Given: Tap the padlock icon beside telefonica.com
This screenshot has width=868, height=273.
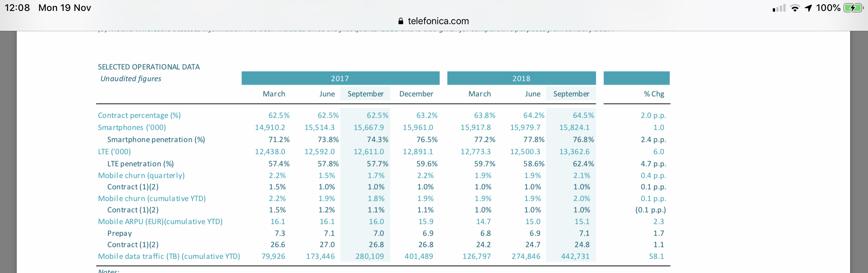Looking at the screenshot, I should tap(400, 21).
